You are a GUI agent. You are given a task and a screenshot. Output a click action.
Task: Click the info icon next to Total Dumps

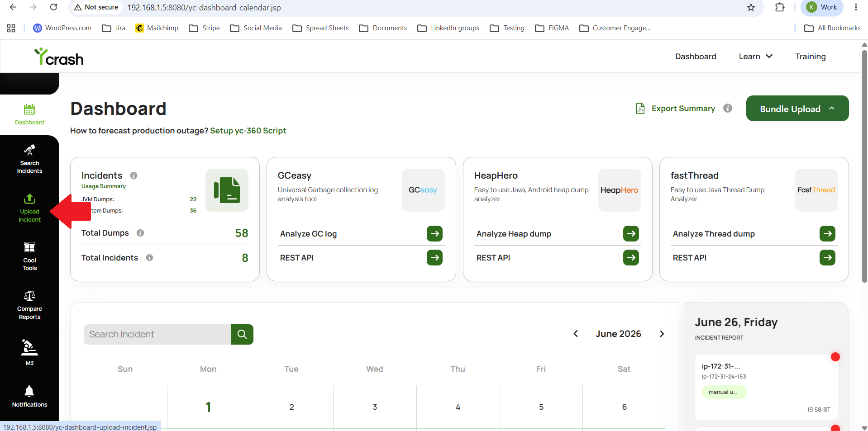coord(140,233)
